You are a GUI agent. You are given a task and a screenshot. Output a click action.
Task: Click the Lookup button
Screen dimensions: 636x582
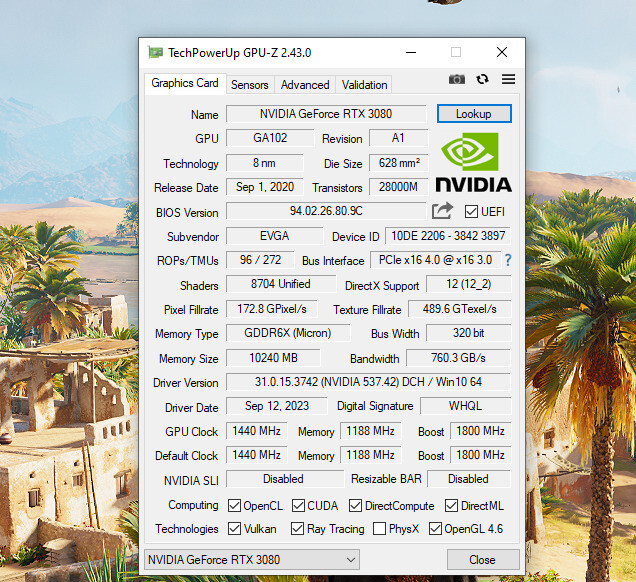coord(474,114)
